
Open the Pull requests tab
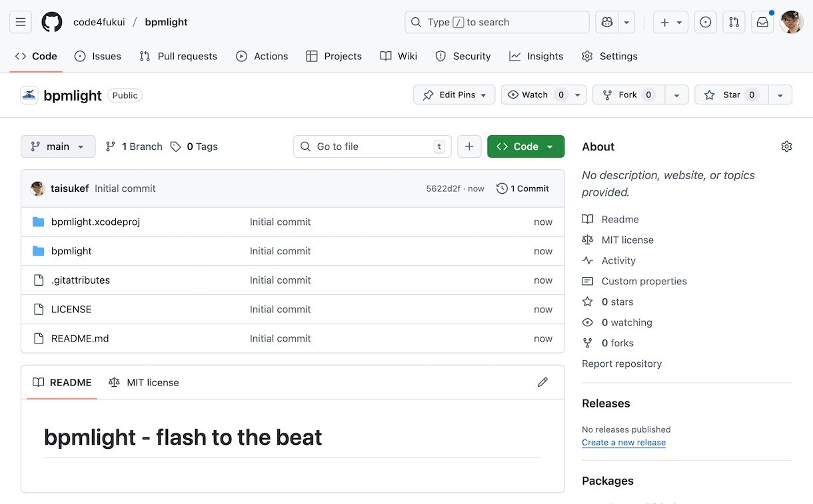(x=178, y=57)
